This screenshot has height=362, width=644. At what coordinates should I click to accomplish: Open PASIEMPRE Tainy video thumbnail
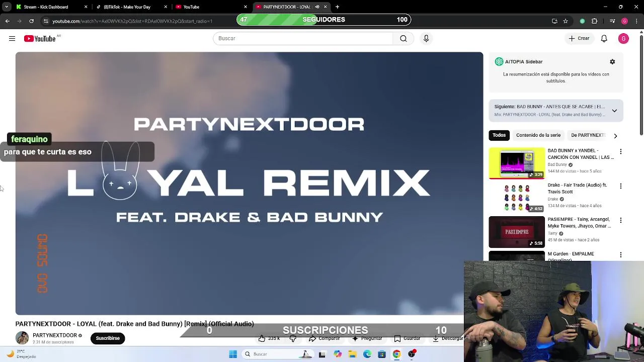pyautogui.click(x=517, y=232)
